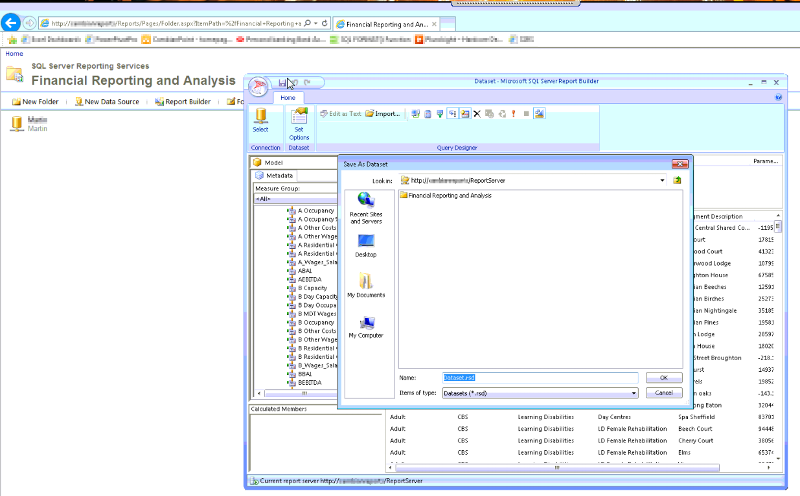This screenshot has width=800, height=496.
Task: Click the gray square Cancel Query icon
Action: 526,114
